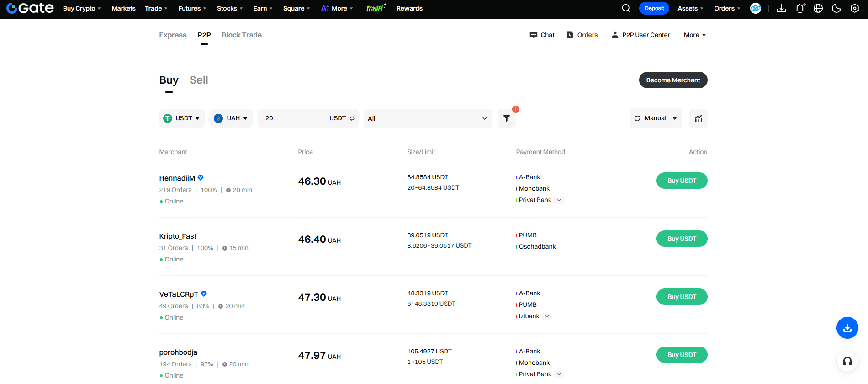Screen dimensions: 868x384
Task: Click the 46.30 UAH price
Action: [319, 181]
